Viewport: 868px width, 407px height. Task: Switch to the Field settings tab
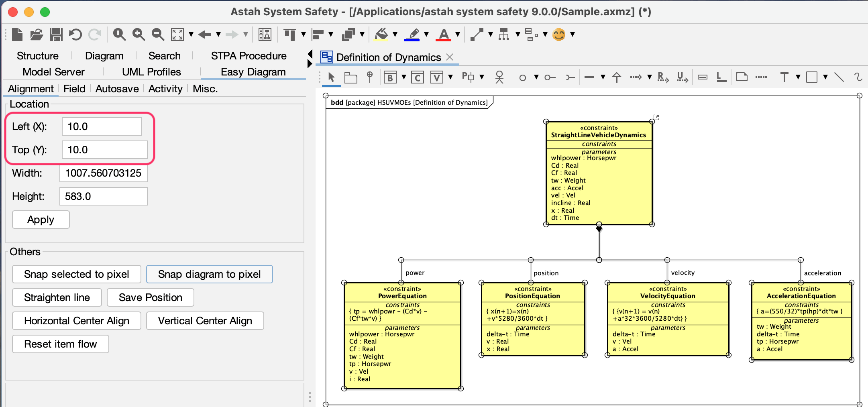[x=75, y=89]
